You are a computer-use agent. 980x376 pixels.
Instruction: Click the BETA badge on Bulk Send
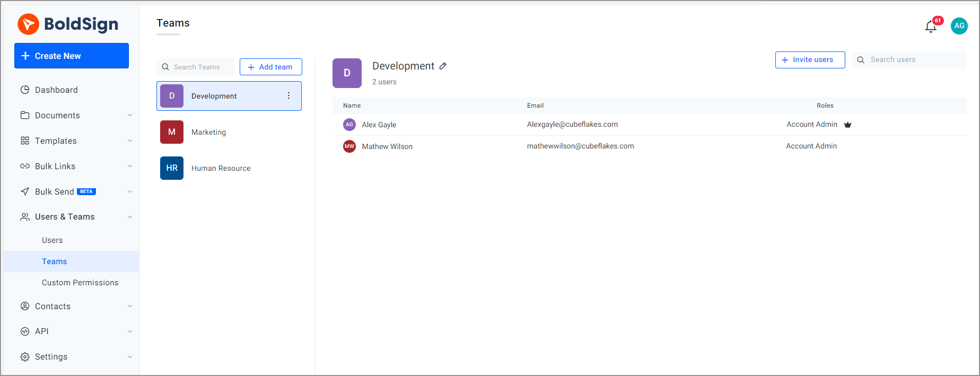[x=86, y=191]
